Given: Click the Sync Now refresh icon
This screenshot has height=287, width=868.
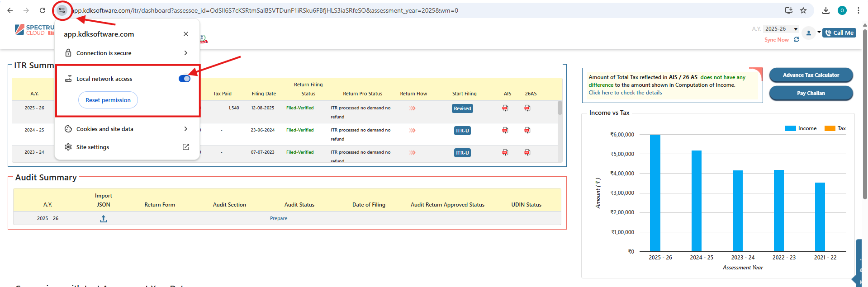Looking at the screenshot, I should (x=797, y=40).
